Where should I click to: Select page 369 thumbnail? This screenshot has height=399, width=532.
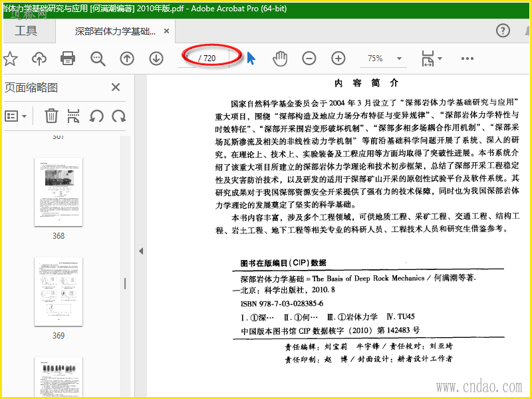click(59, 292)
